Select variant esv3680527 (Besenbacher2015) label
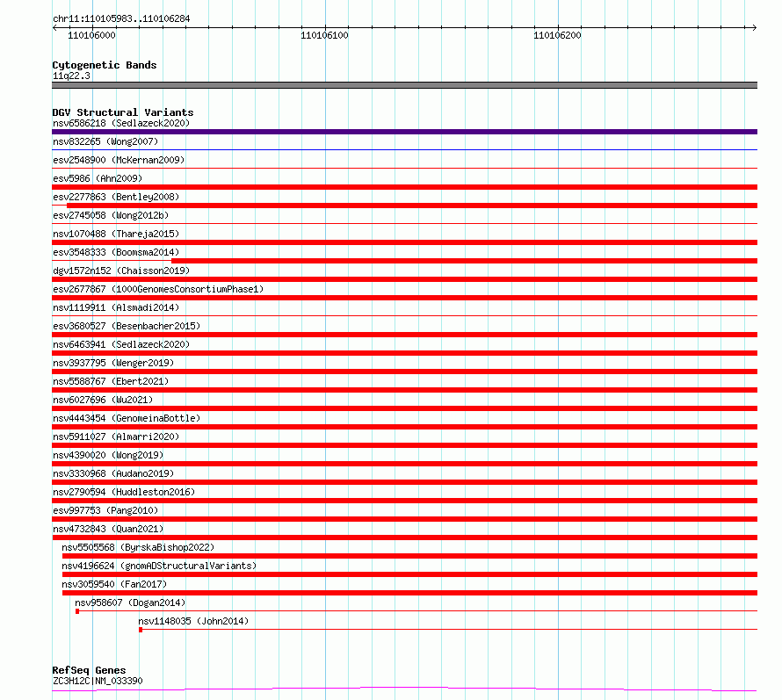The height and width of the screenshot is (700, 782). pos(127,326)
